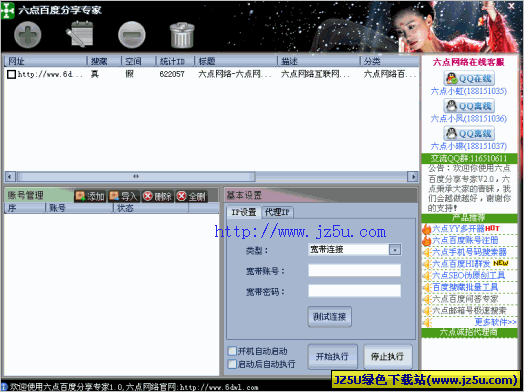The image size is (524, 392).
Task: Click the horizontal scrollbar thumb in the website list
Action: tap(136, 176)
